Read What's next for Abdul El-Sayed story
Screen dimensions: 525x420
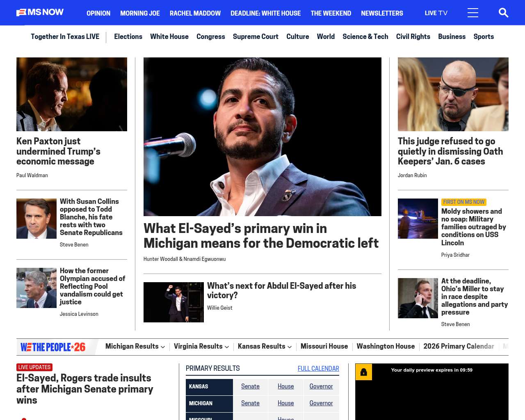(x=281, y=290)
